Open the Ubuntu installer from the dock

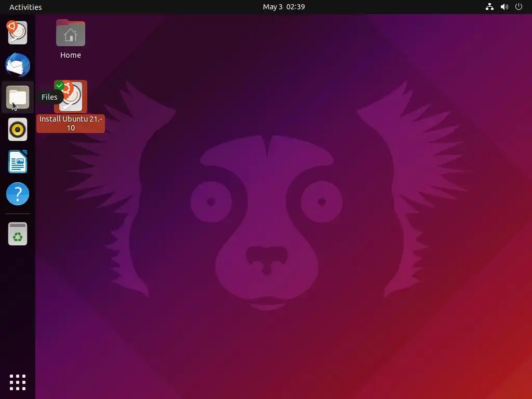17,33
